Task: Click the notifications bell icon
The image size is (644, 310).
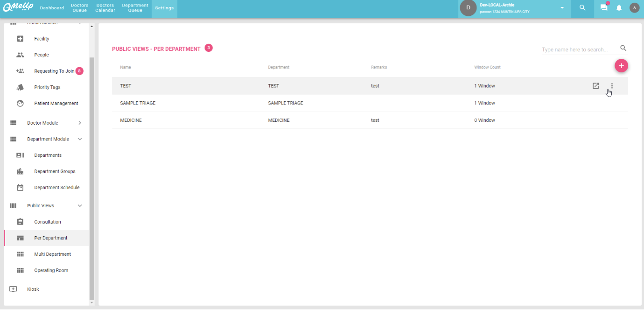Action: [619, 8]
